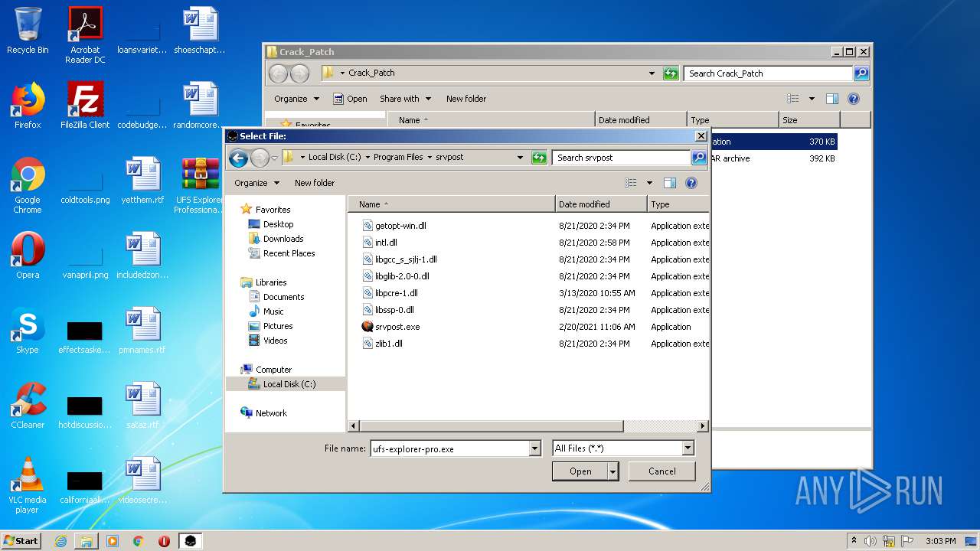Click New folder in Select File dialog
Screen dimensions: 980x551
[x=315, y=183]
